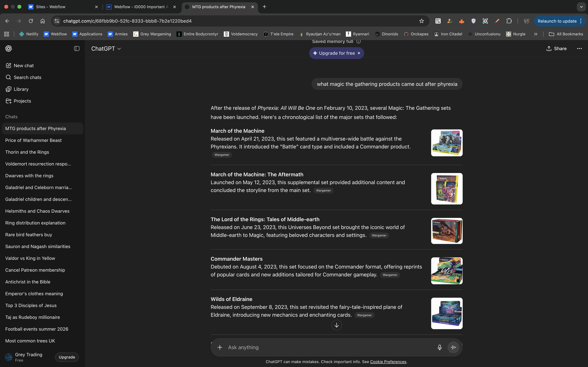Bookmark this page with star icon
Image resolution: width=588 pixels, height=367 pixels.
[x=422, y=21]
